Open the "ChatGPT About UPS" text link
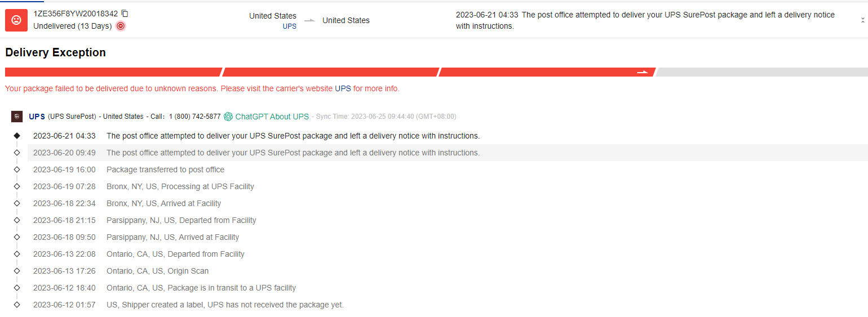The height and width of the screenshot is (317, 868). pos(272,117)
